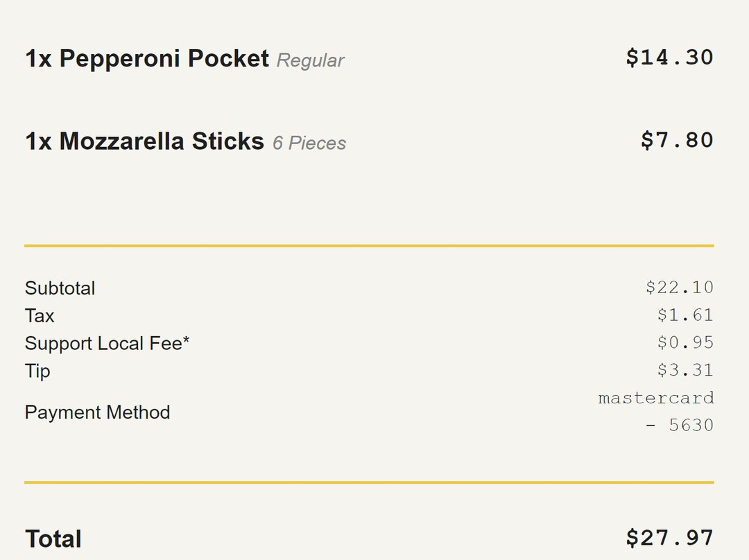Select the $7.80 item price

point(677,140)
